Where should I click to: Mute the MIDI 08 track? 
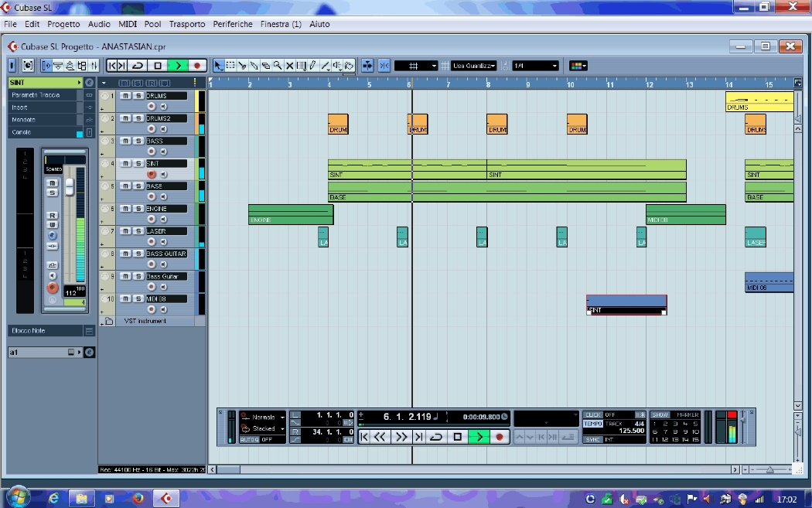[x=125, y=298]
